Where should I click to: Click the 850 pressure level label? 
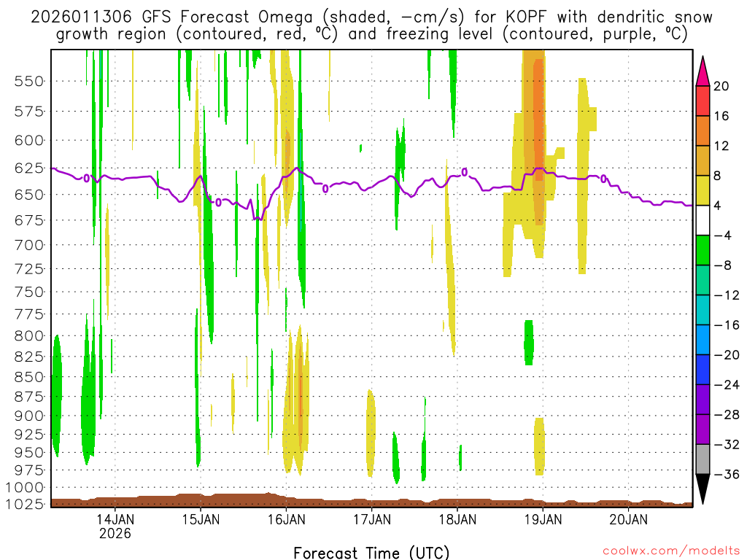coord(28,377)
